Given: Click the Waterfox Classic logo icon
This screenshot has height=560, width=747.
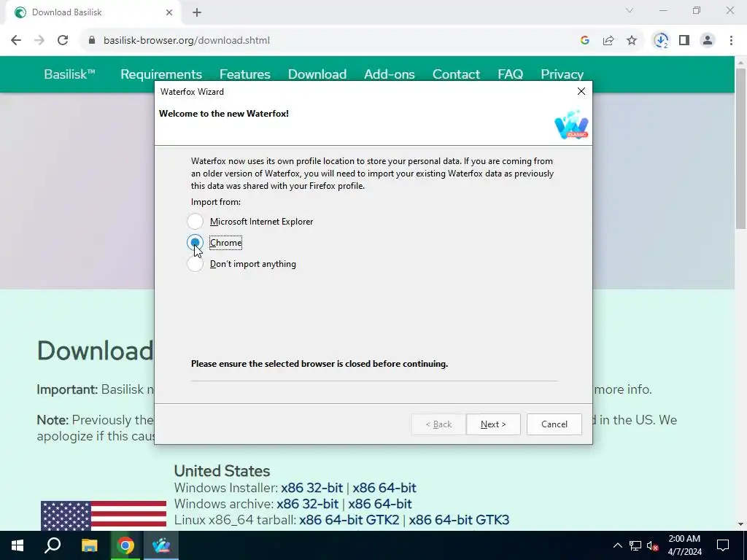Looking at the screenshot, I should 571,125.
